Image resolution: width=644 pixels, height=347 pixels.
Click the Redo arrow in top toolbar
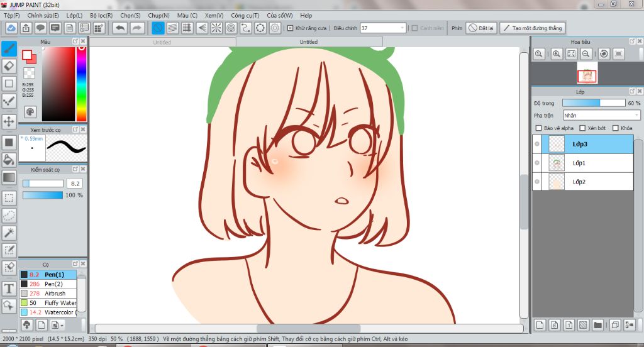[137, 28]
